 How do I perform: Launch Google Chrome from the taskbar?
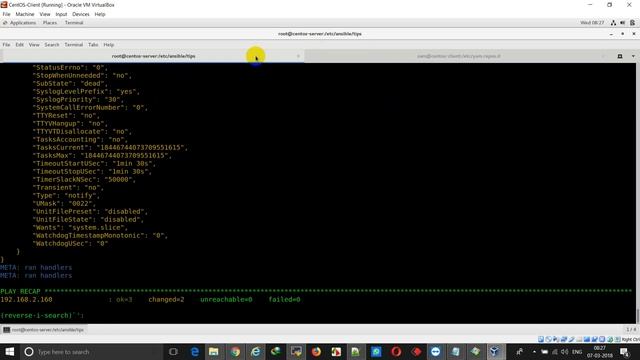(235, 351)
